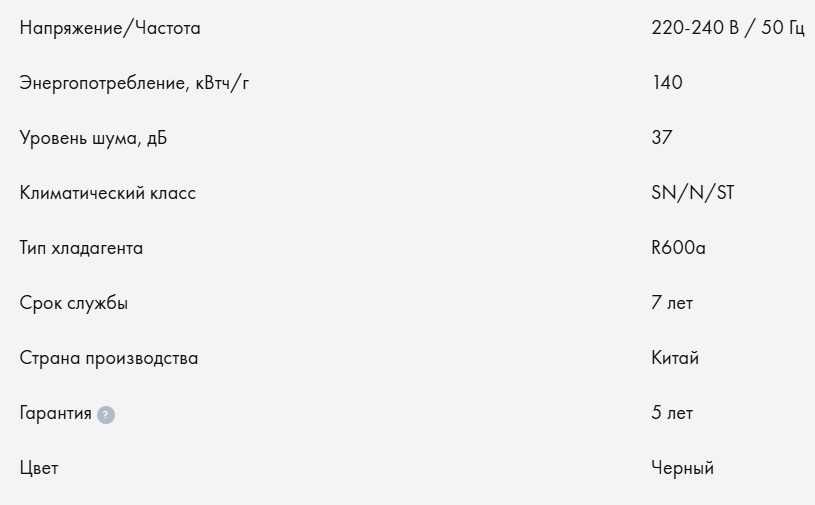Click the Напряжение/Частота label
Screen dimensions: 815x505
coord(110,28)
